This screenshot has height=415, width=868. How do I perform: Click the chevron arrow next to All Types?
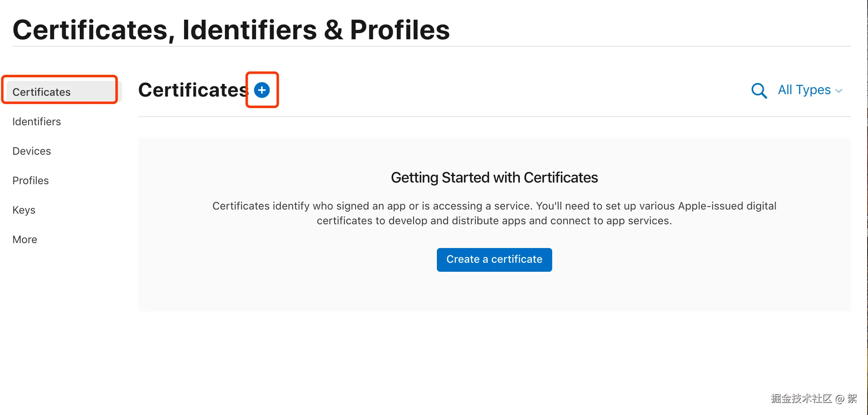coord(839,91)
